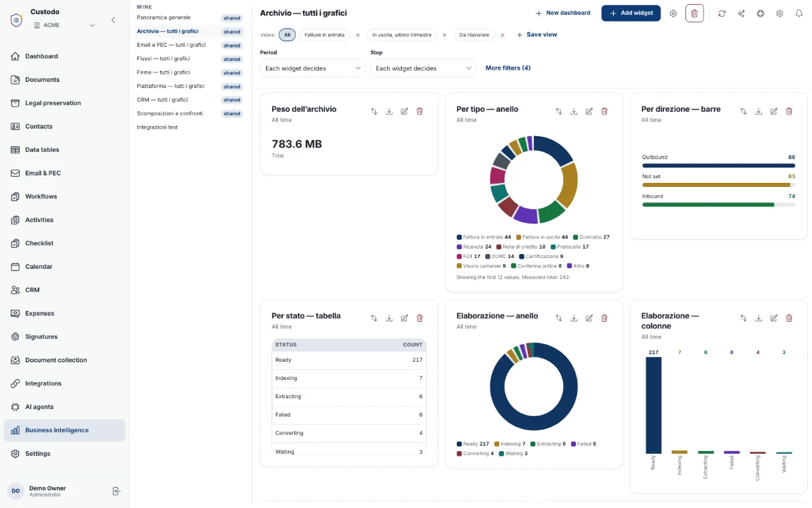This screenshot has width=812, height=508.
Task: Delete the Peso dell'archivio widget
Action: 420,112
